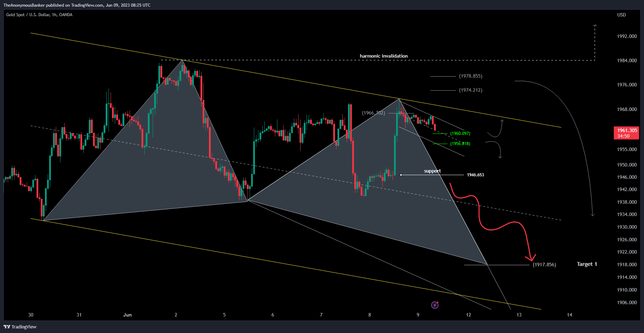Click the 'Target 1' label
This screenshot has width=644, height=333.
pos(587,264)
